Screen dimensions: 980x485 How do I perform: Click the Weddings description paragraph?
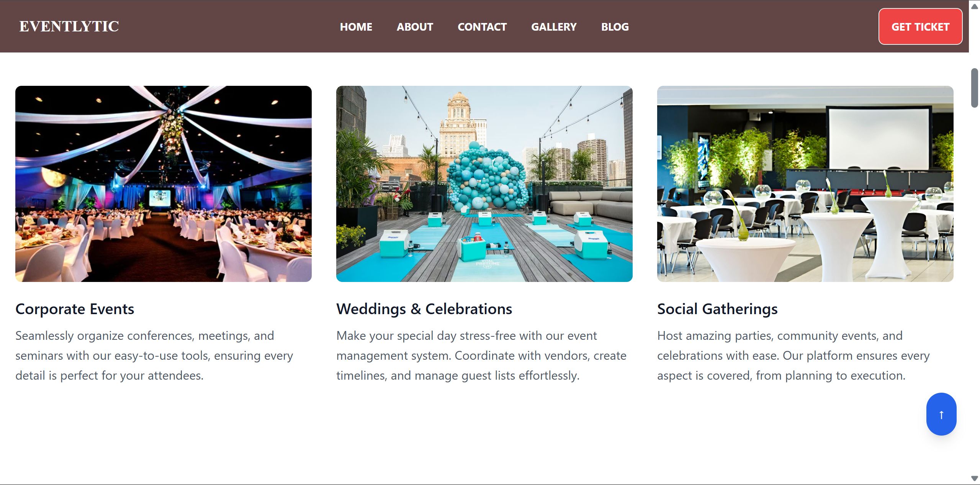(481, 356)
